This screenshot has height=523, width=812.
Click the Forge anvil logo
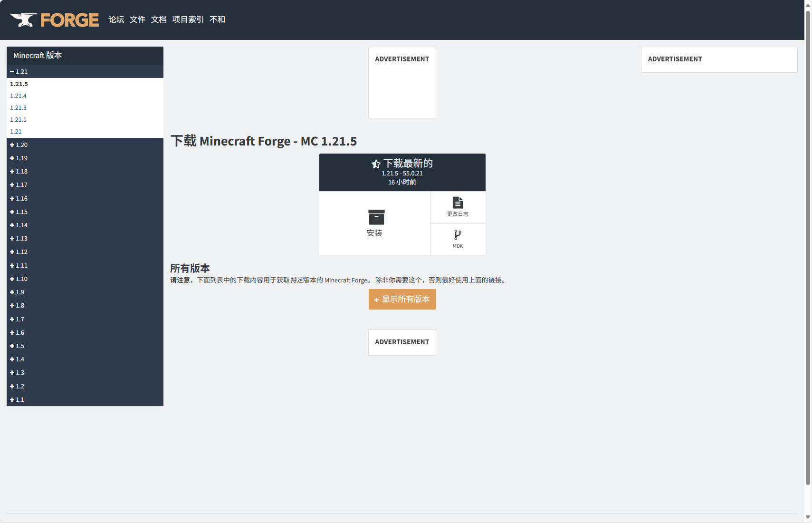pyautogui.click(x=24, y=19)
